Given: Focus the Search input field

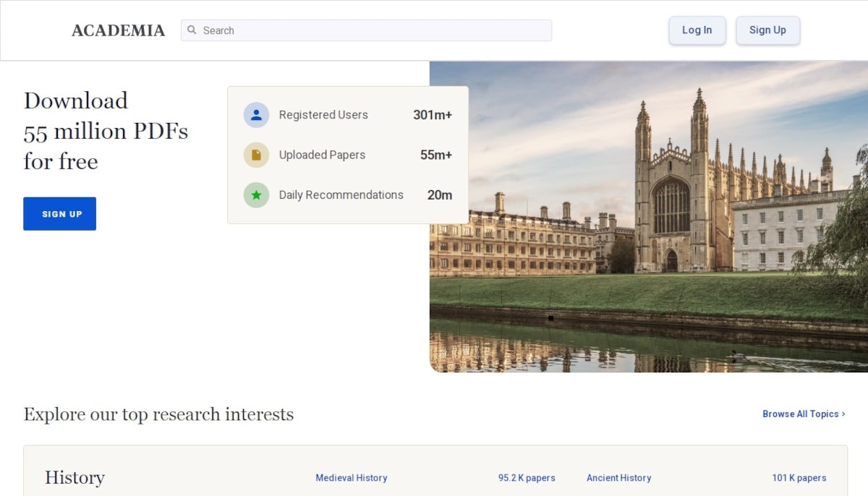Looking at the screenshot, I should click(x=366, y=30).
